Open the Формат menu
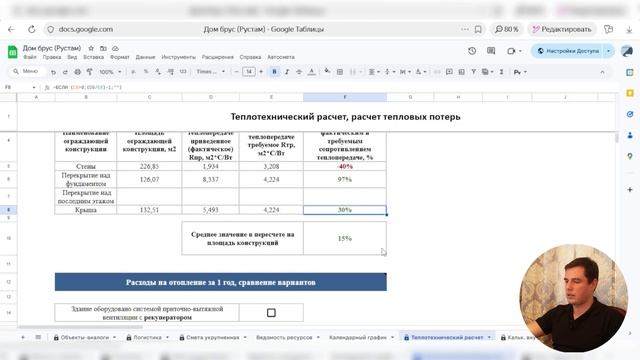The image size is (640, 360). point(120,57)
